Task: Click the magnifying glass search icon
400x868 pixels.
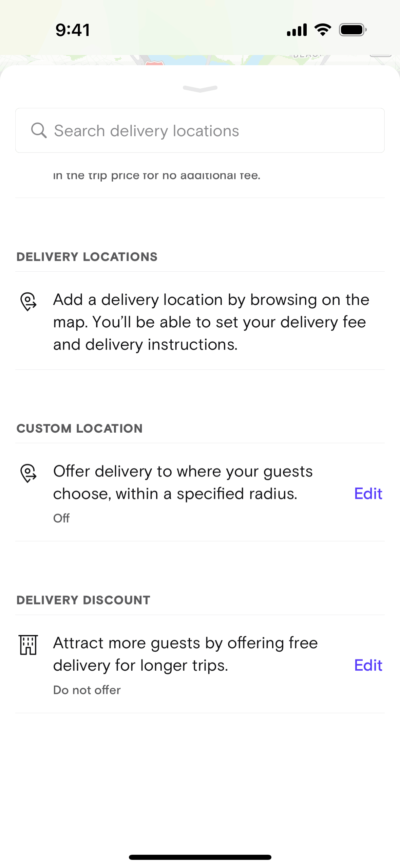Action: tap(39, 130)
